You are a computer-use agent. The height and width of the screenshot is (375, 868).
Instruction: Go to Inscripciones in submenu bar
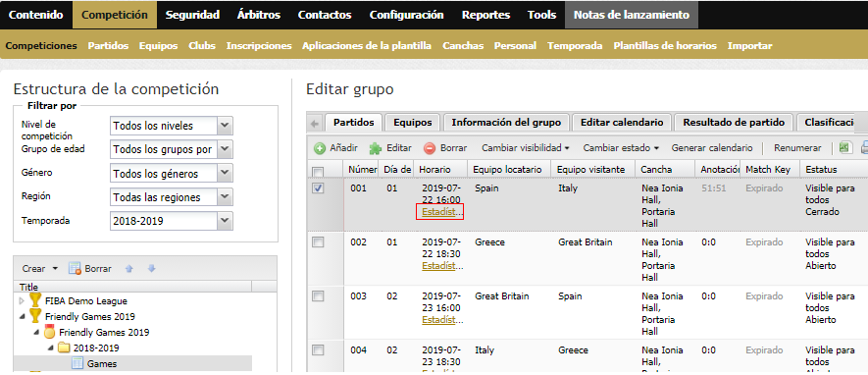pos(259,46)
